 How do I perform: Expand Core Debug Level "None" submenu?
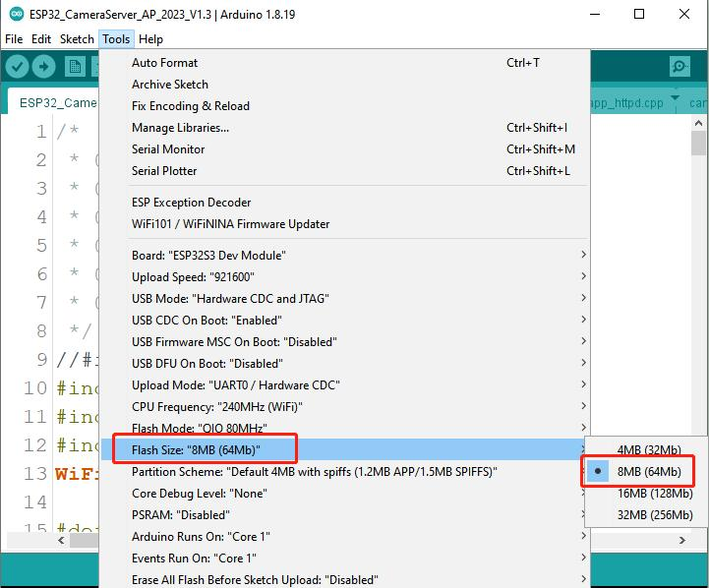[x=345, y=494]
